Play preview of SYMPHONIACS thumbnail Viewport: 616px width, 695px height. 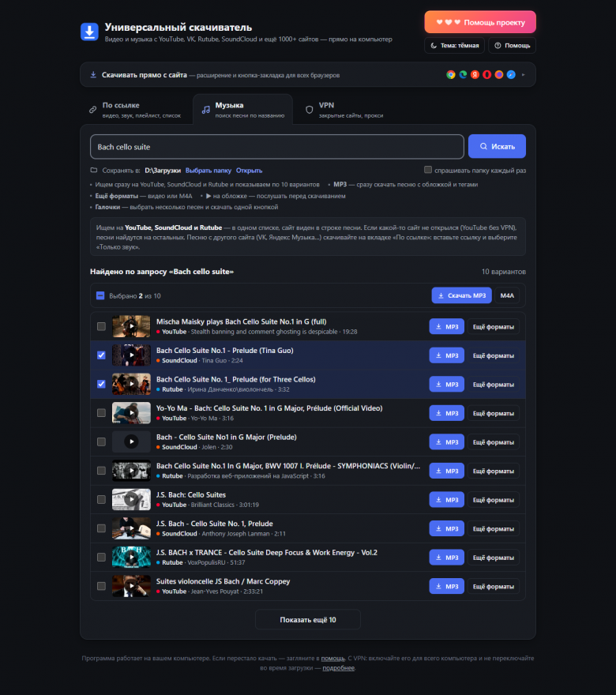pyautogui.click(x=131, y=470)
